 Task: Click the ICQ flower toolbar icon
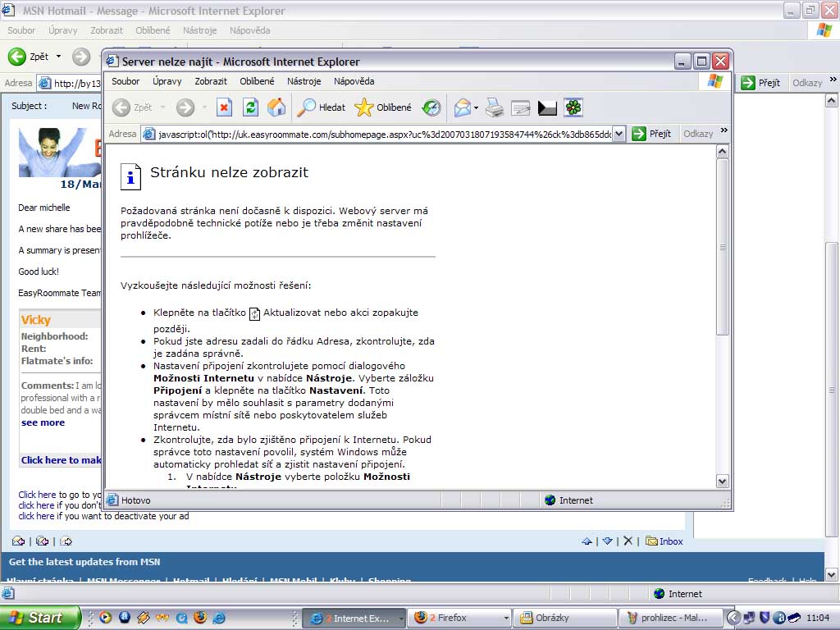pos(573,107)
